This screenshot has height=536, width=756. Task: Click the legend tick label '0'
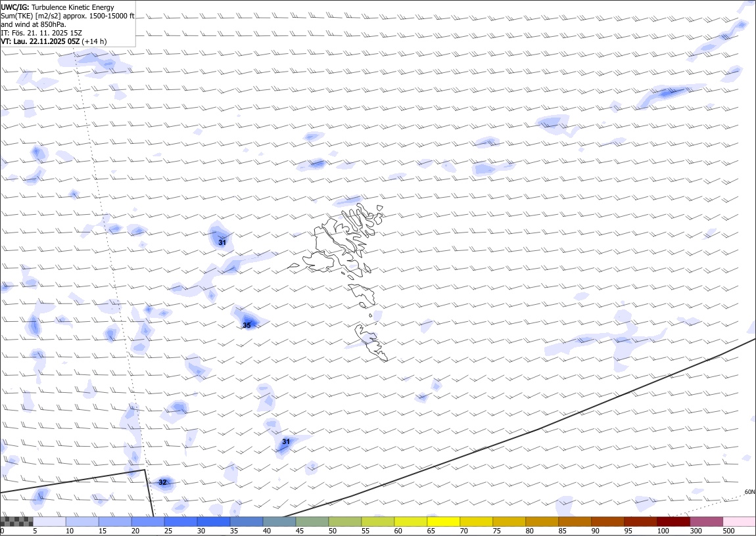pos(2,531)
